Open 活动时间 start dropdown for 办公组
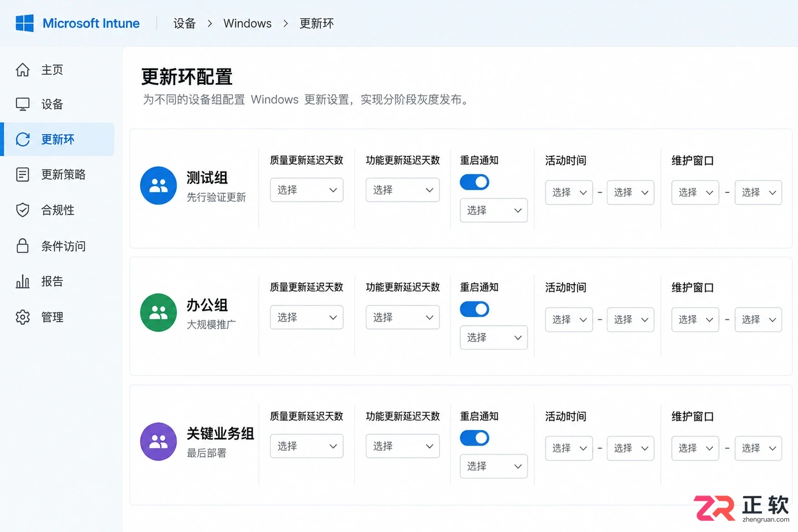This screenshot has width=798, height=532. [x=569, y=320]
